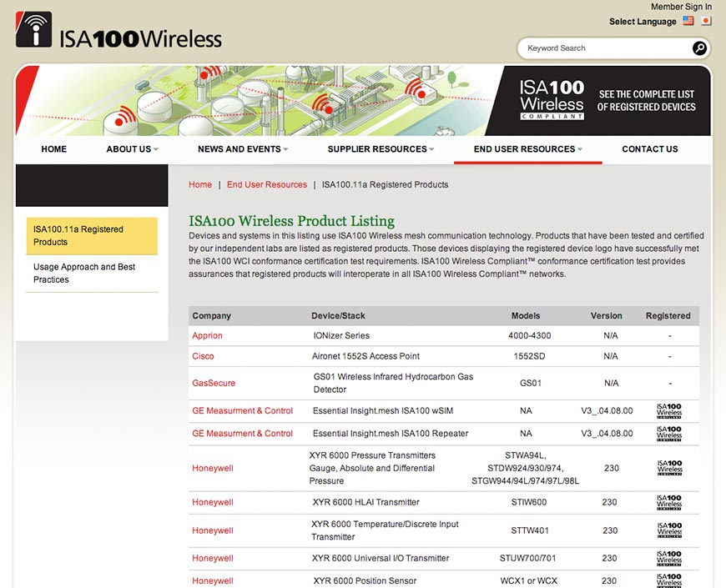Select the Japanese flag language icon
The image size is (726, 588).
pos(706,21)
